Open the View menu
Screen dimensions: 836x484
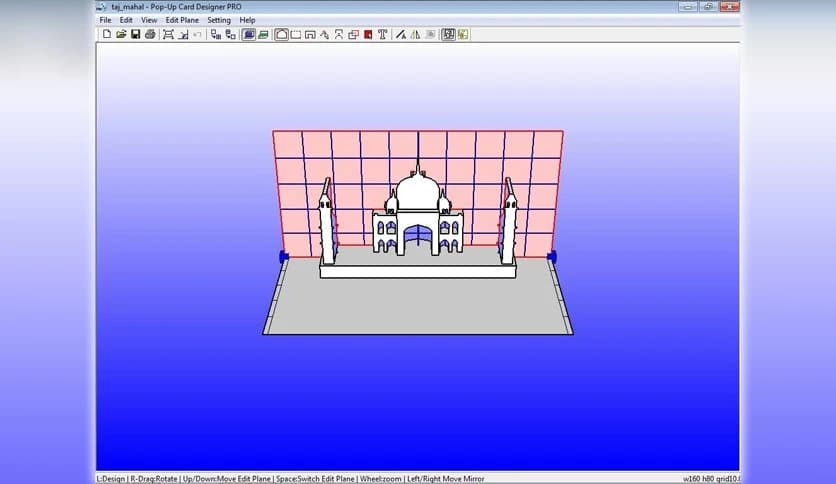[149, 20]
